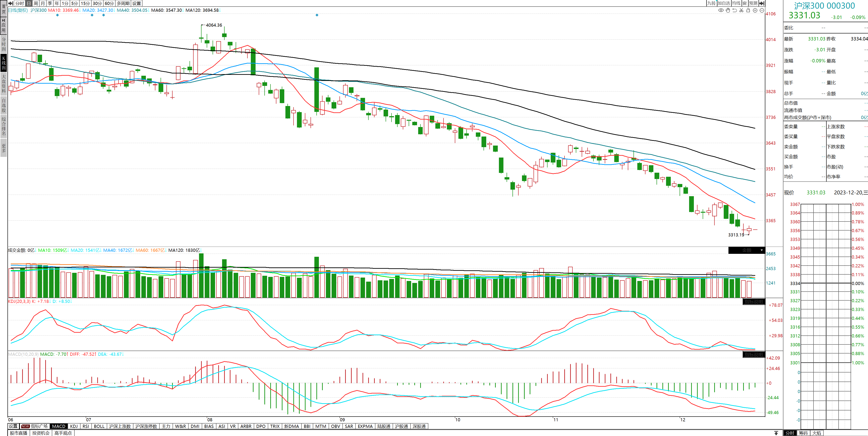Screen dimensions: 868x436
Task: Switch to the 周 weekly period tab
Action: (x=36, y=3)
